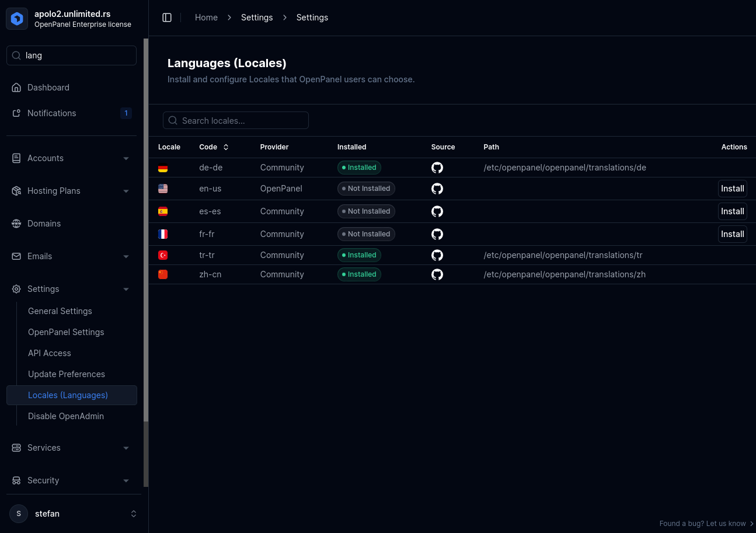Click the 'OpenPanel' provider cell
The height and width of the screenshot is (533, 756).
pyautogui.click(x=281, y=189)
